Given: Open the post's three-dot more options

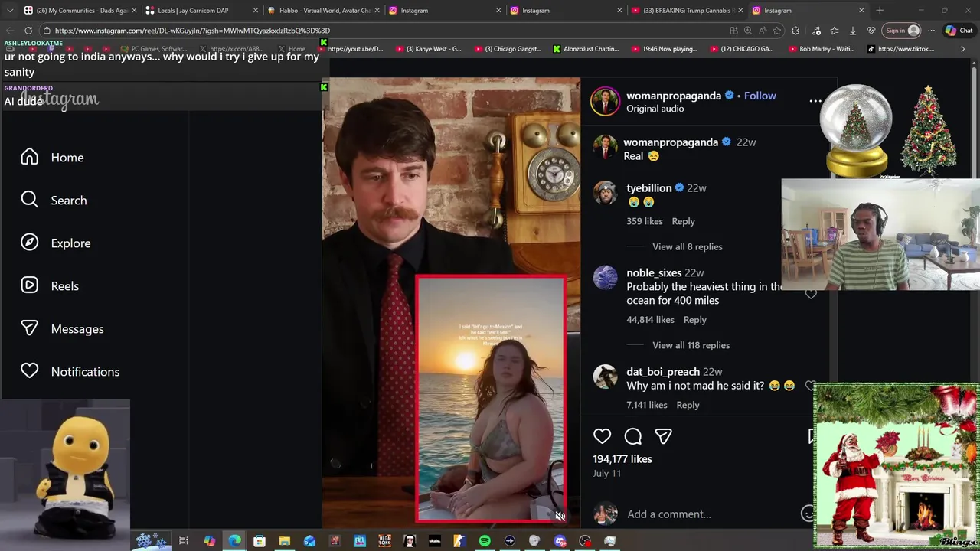Looking at the screenshot, I should 815,101.
